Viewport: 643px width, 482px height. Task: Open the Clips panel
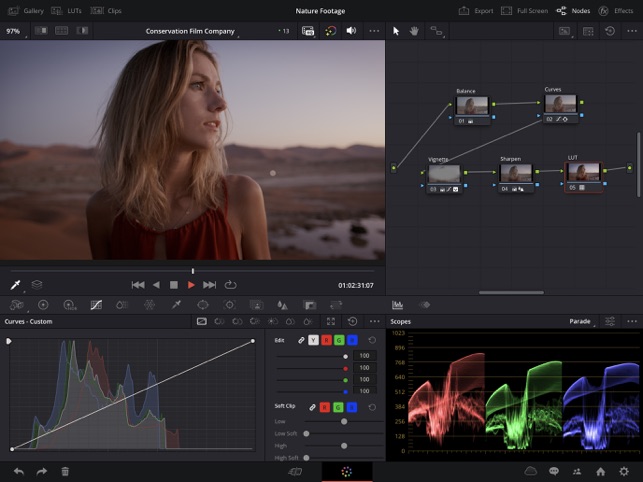click(x=106, y=11)
